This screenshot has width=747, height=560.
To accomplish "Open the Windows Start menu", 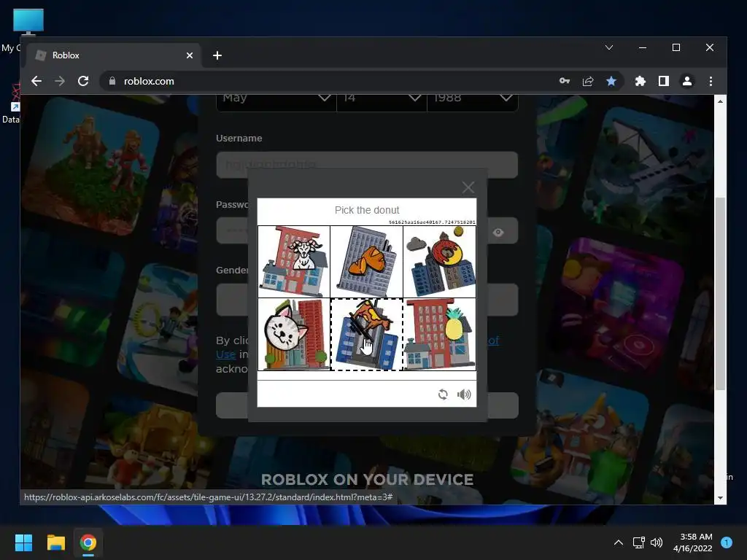I will tap(23, 542).
